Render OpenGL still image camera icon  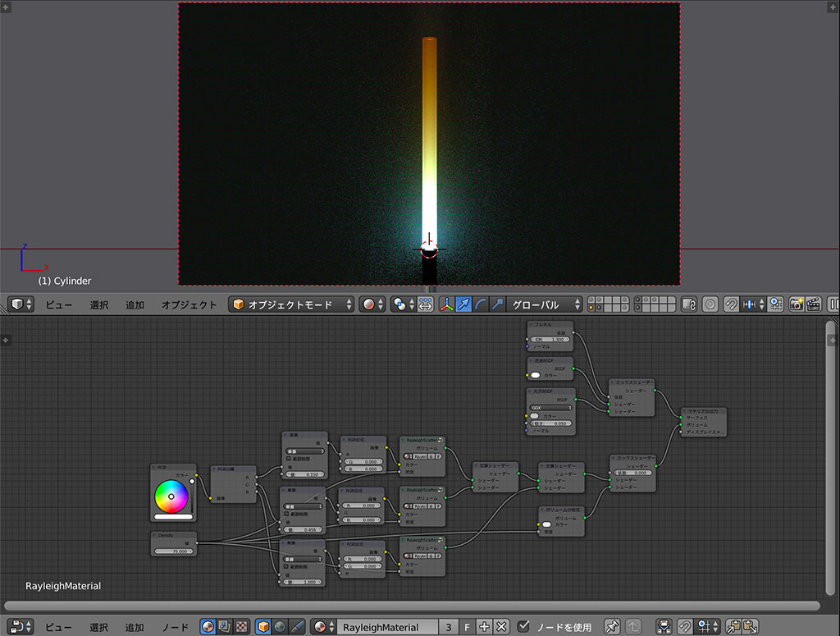pos(797,304)
